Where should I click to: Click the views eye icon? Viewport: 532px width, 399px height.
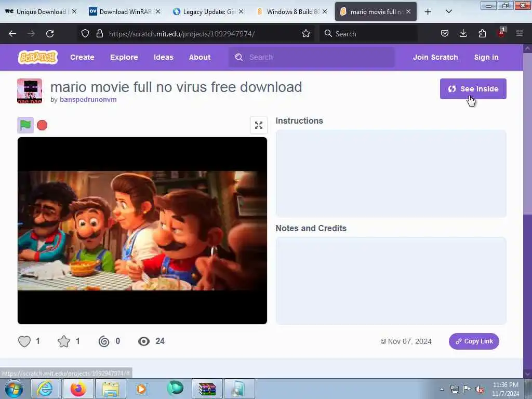[144, 341]
